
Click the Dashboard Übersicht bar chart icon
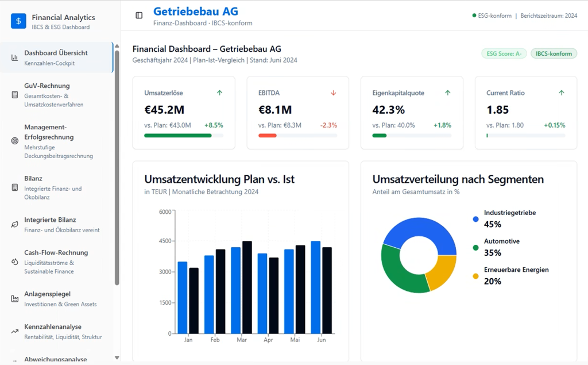click(15, 57)
